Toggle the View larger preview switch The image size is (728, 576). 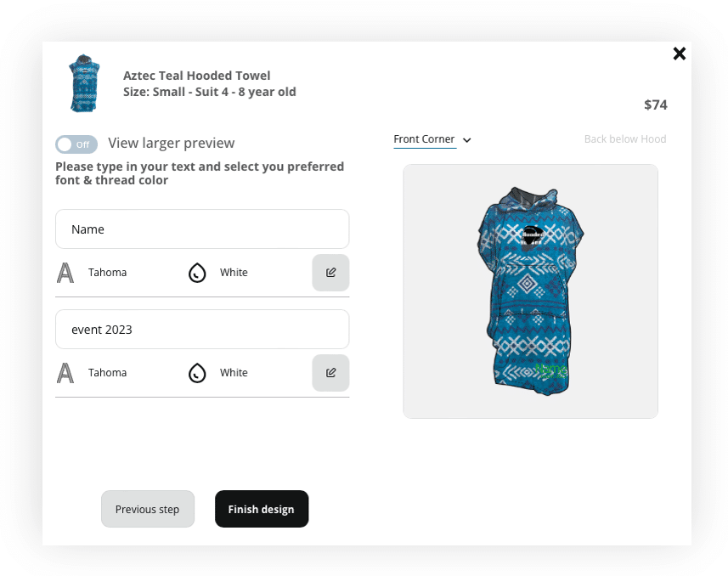76,144
